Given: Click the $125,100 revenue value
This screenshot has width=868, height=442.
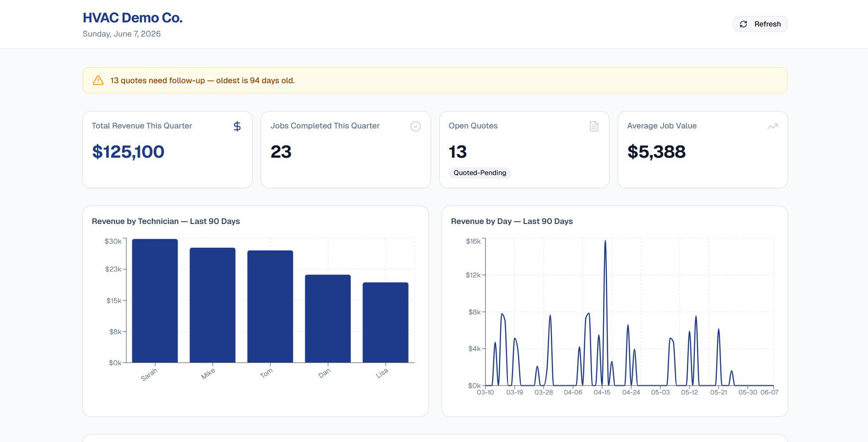Looking at the screenshot, I should 128,152.
